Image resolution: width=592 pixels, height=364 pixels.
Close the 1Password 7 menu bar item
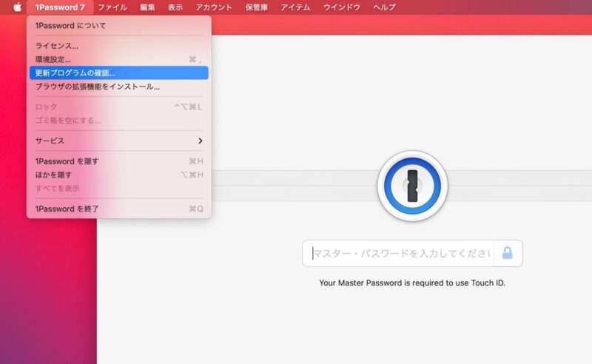point(60,7)
